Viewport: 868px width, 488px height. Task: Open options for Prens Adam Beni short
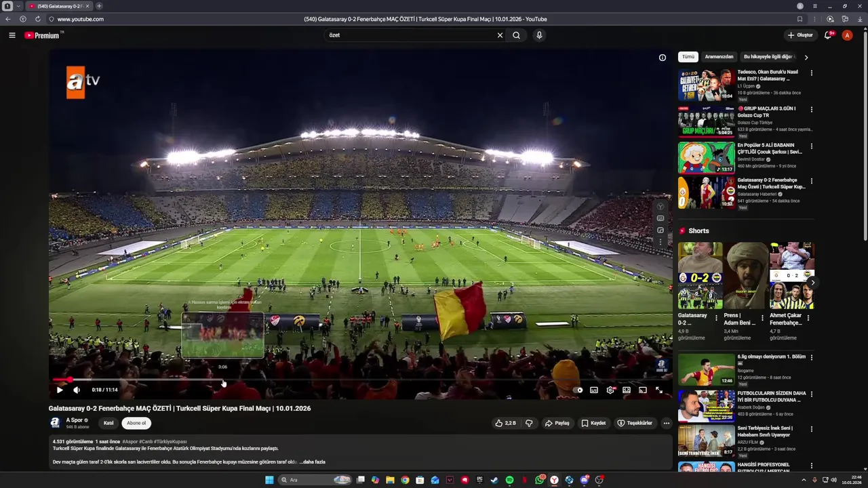coord(762,318)
